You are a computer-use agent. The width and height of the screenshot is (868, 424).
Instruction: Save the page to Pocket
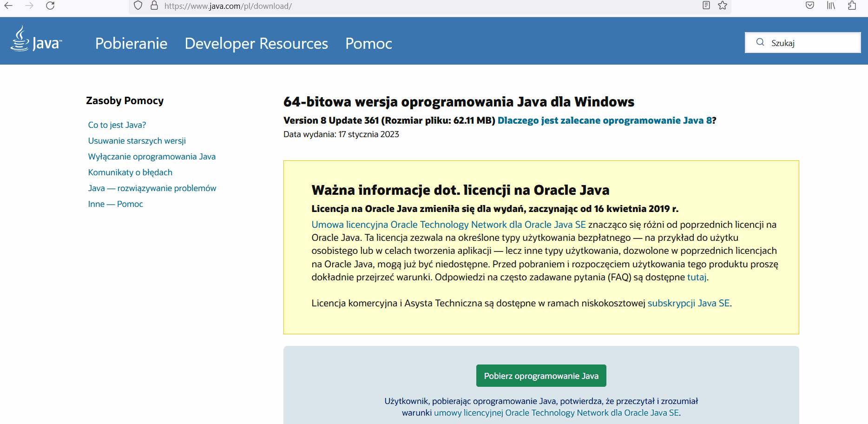pos(810,6)
